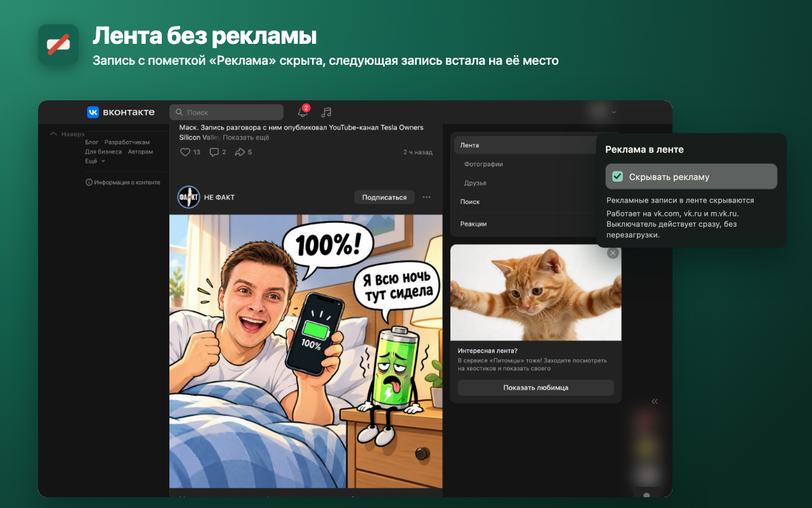
Task: Open three-dots menu on НЕ ФАКТ post
Action: tap(427, 197)
